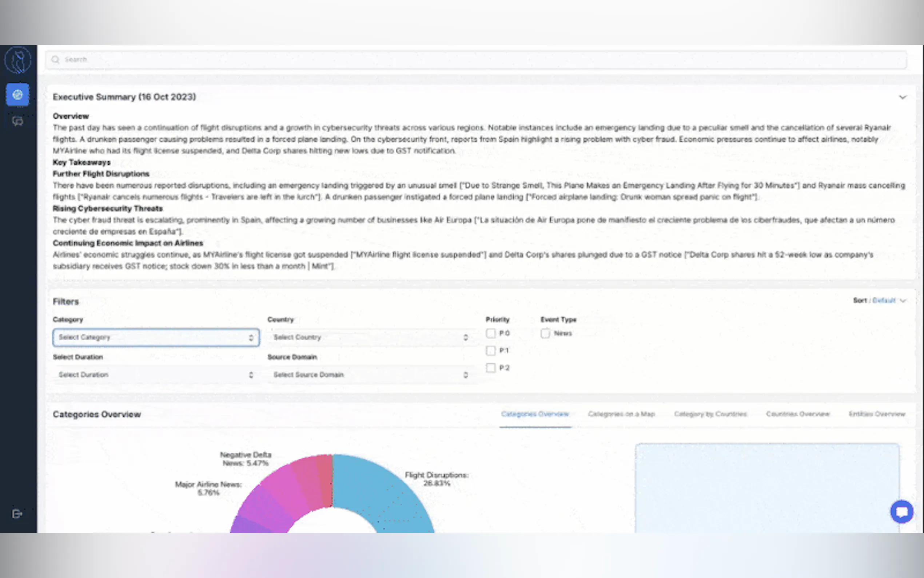Open the chat messages sidebar icon

[x=17, y=122]
